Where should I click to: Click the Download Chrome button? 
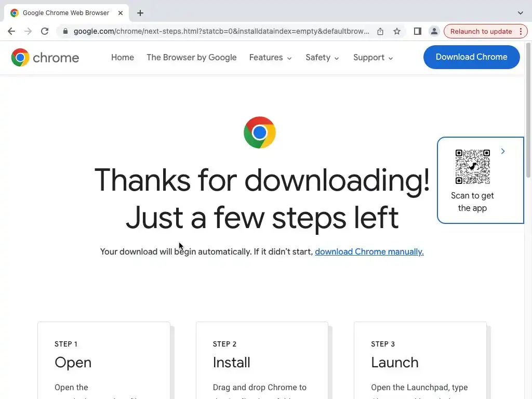click(471, 57)
